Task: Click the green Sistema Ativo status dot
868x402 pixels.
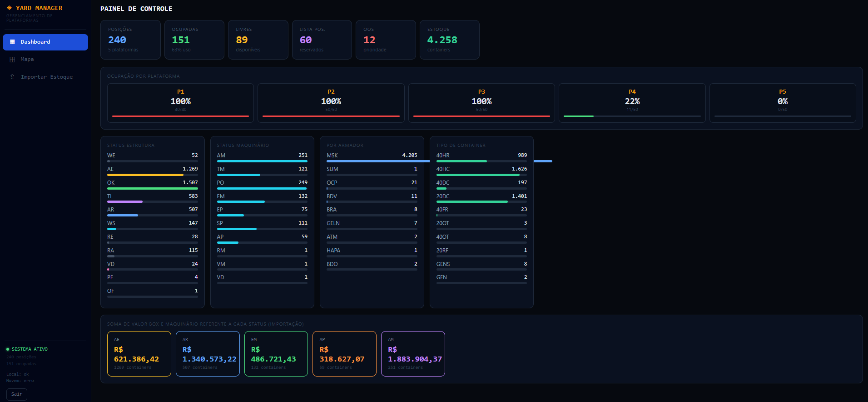Action: 8,349
